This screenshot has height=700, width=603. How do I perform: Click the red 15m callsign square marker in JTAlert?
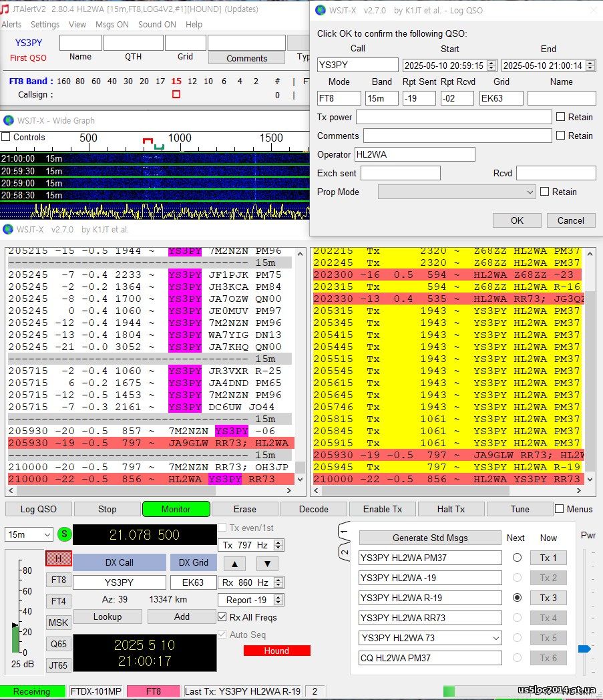pos(176,94)
